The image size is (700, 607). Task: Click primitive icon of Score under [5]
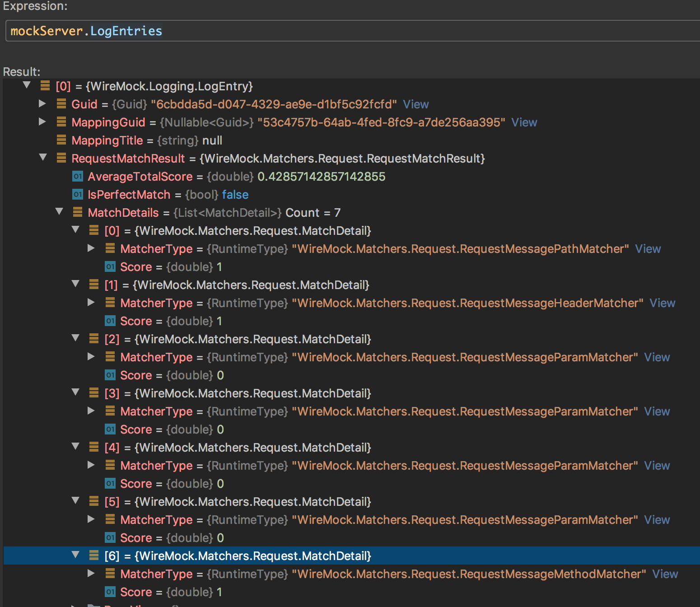coord(110,537)
